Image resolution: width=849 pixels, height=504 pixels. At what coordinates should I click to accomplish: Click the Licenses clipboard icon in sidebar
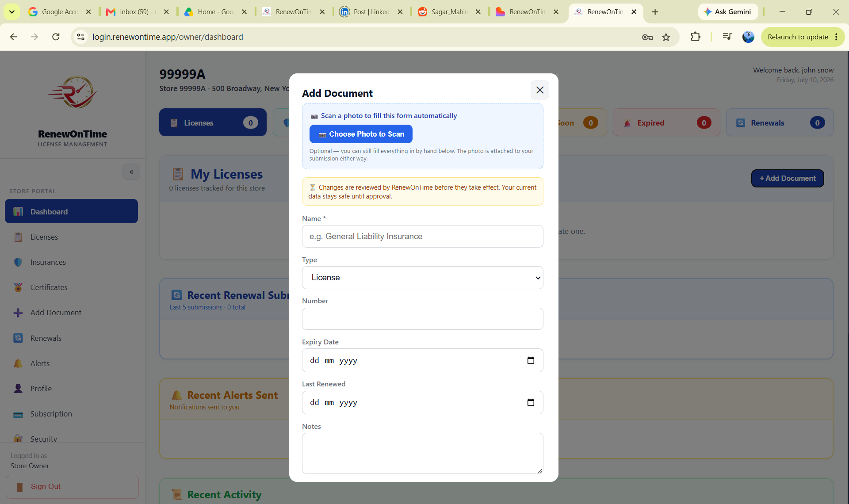tap(18, 237)
